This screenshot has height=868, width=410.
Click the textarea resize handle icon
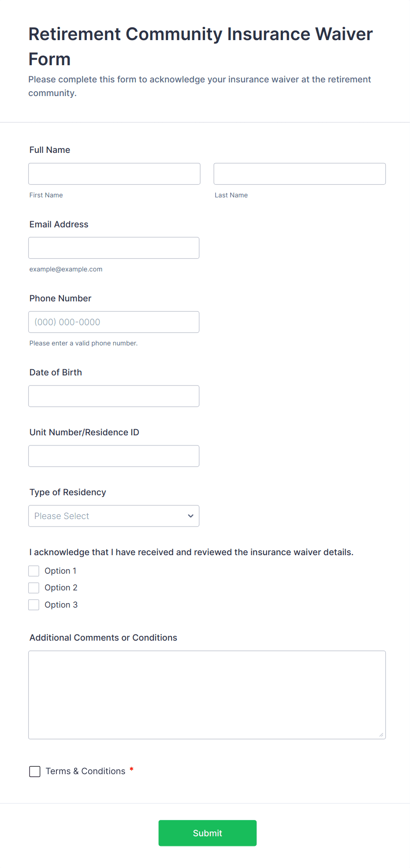tap(381, 734)
